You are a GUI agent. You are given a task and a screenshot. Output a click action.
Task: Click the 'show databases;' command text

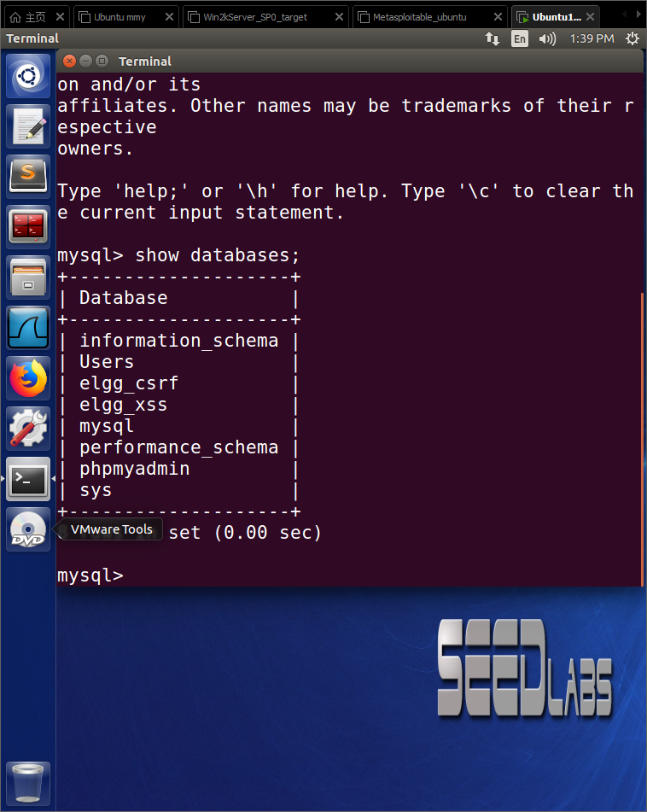217,255
